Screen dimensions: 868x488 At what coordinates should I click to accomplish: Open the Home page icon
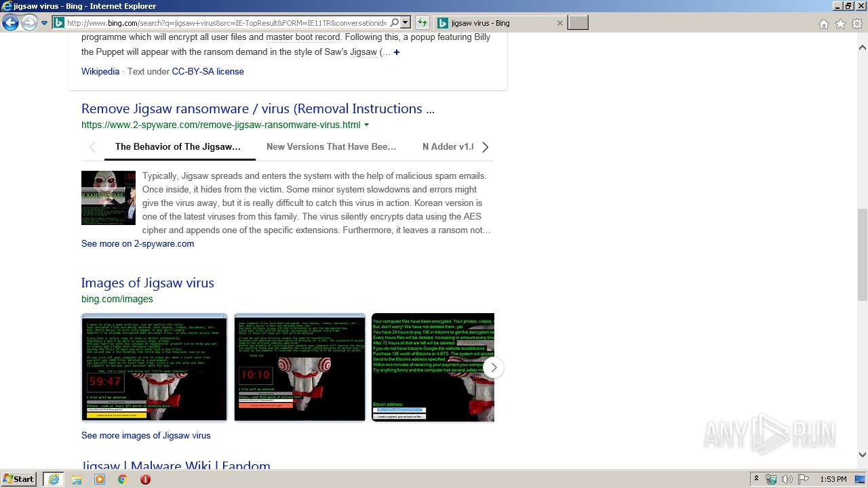pos(823,24)
